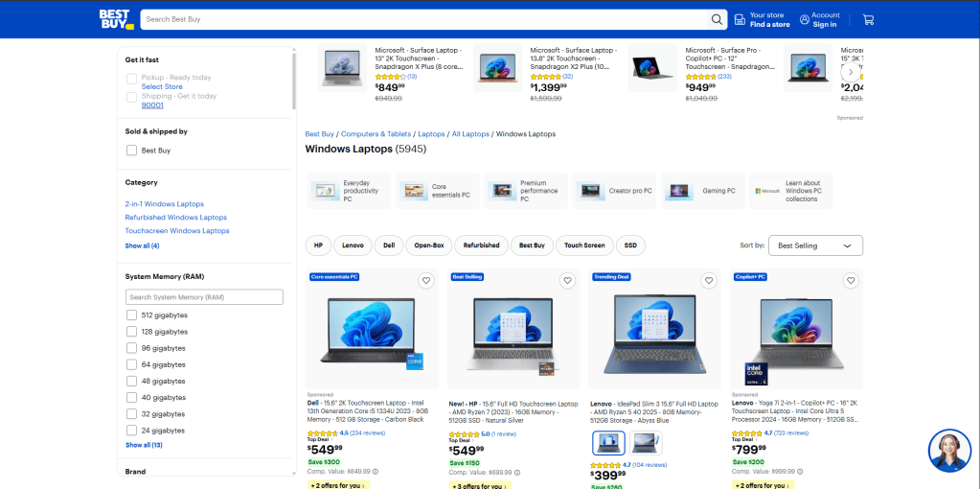Check 96 gigabytes RAM filter

point(131,348)
